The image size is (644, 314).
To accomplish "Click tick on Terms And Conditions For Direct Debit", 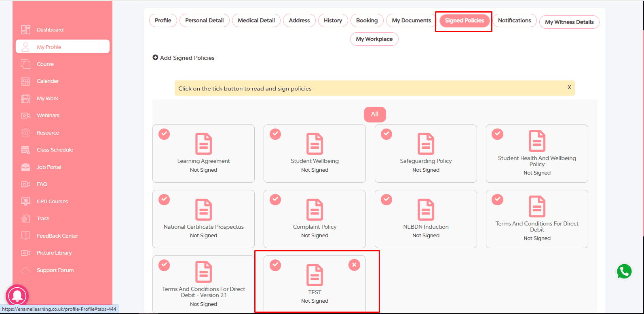I will coord(497,199).
